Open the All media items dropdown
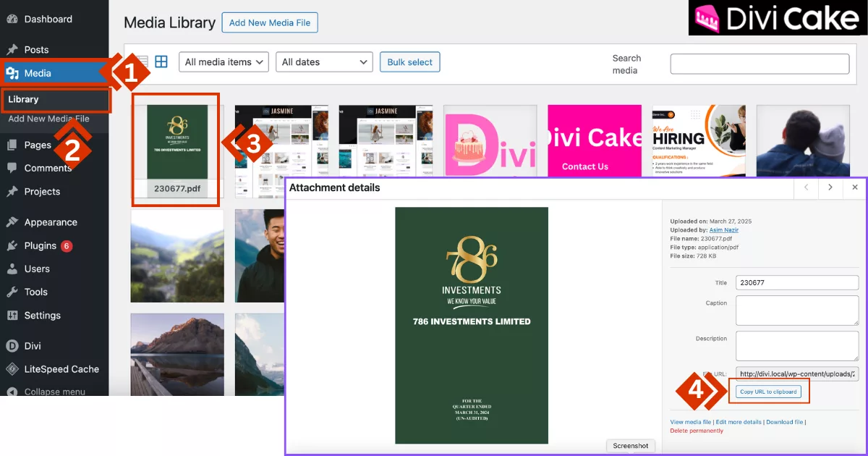The image size is (868, 456). click(x=224, y=62)
